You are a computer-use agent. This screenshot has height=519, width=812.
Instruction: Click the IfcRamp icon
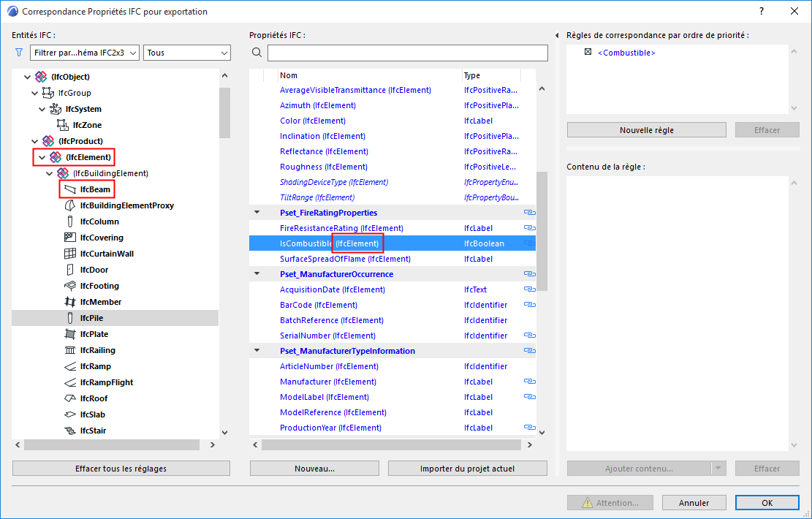70,366
